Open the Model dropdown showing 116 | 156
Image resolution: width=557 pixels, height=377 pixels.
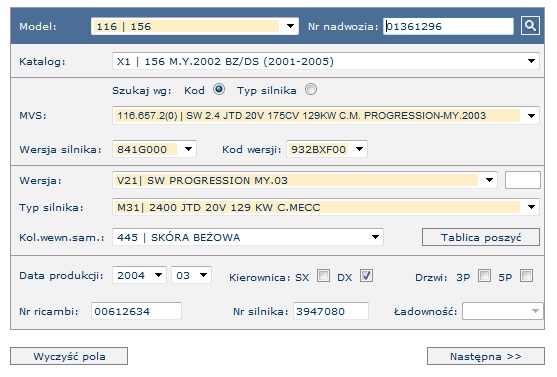(195, 26)
